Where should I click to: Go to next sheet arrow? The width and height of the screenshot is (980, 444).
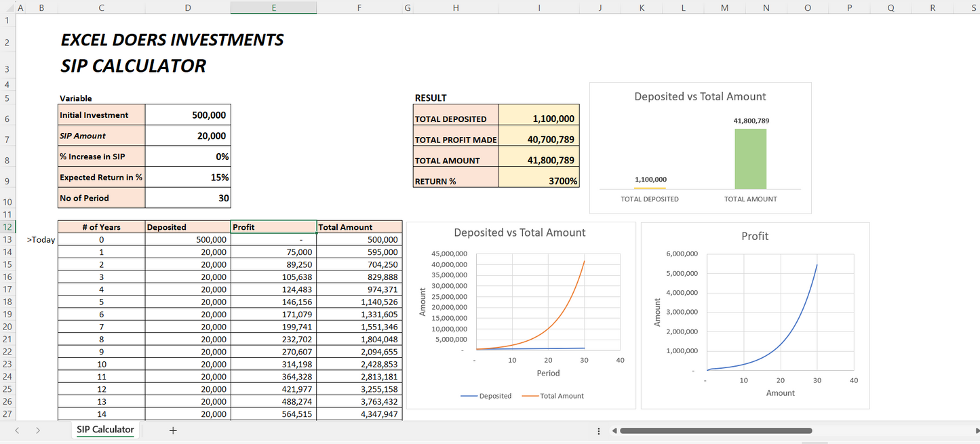coord(38,430)
